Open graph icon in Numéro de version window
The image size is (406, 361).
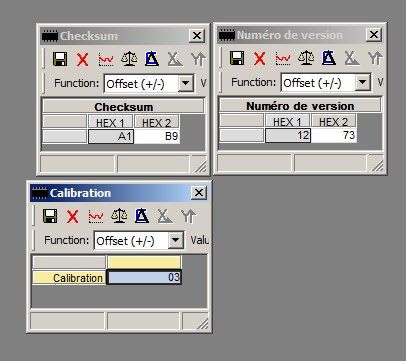(x=283, y=59)
